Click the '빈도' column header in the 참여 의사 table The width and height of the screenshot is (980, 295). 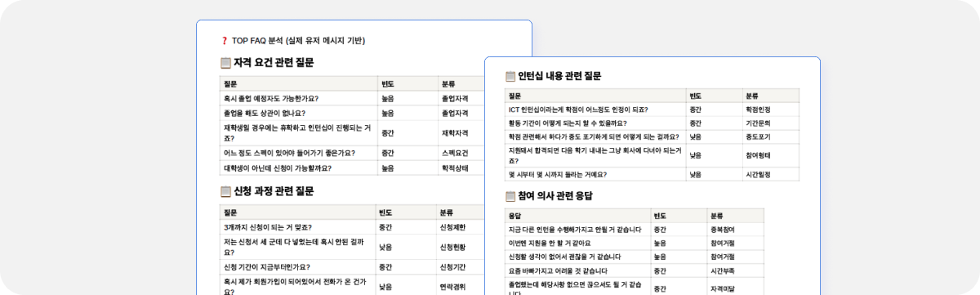point(661,216)
